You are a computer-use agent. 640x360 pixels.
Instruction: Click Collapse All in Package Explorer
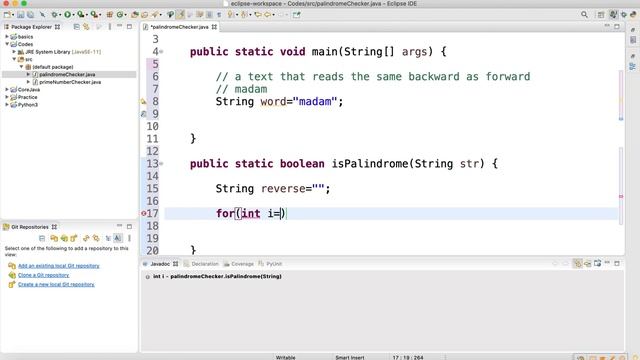point(76,27)
